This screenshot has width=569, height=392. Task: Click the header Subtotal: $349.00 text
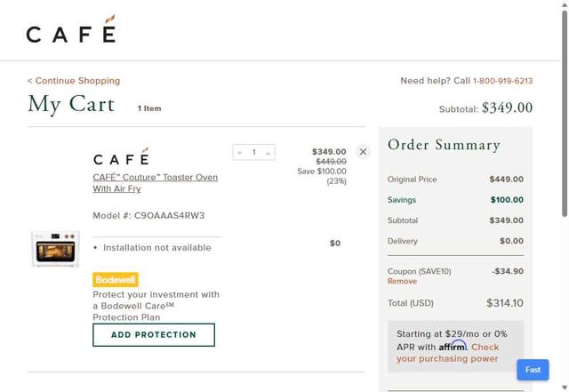(486, 108)
